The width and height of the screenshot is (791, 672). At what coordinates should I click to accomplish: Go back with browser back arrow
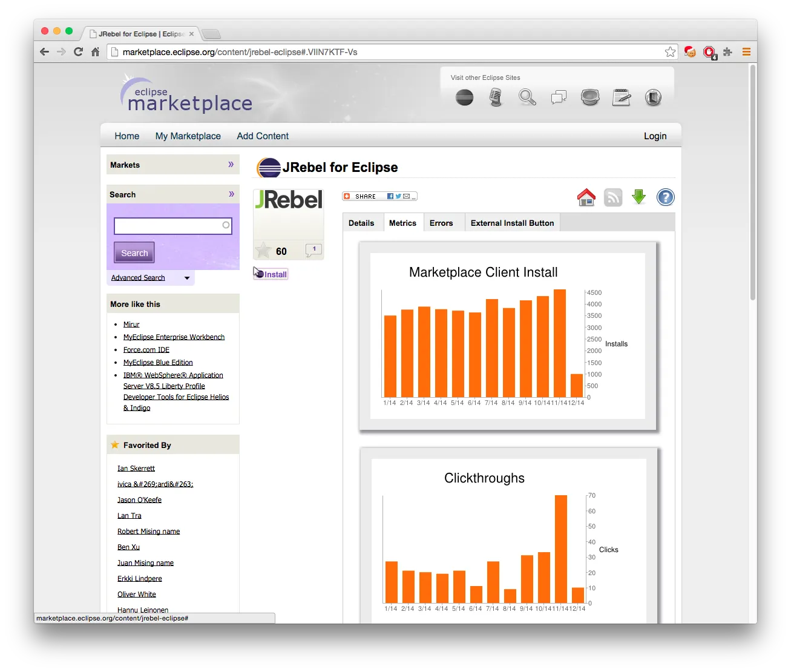point(44,52)
